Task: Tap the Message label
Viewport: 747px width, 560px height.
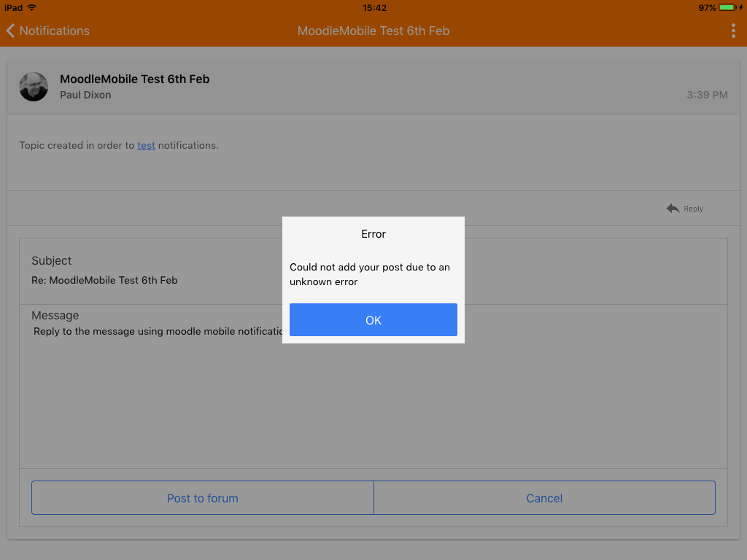Action: [x=55, y=315]
